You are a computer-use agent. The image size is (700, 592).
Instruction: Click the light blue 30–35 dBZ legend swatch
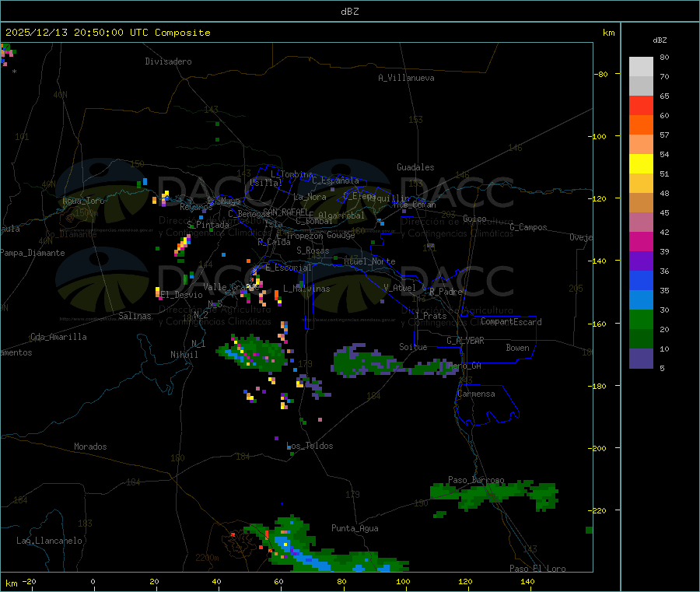click(x=641, y=300)
